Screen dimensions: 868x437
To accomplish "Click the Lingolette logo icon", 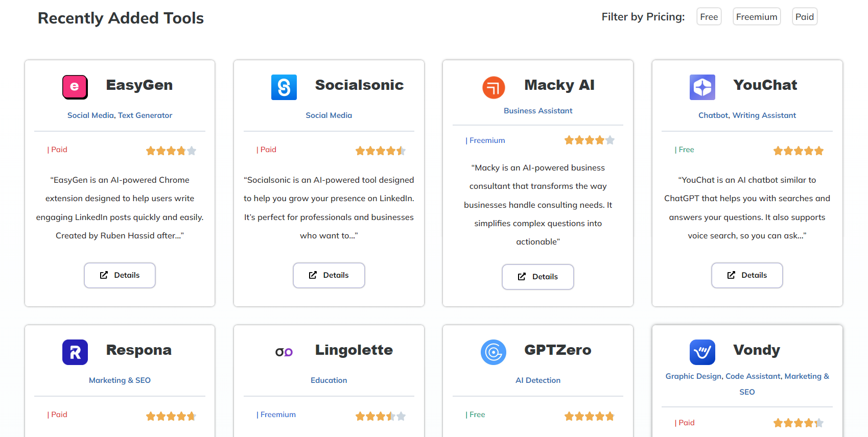I will pyautogui.click(x=284, y=352).
